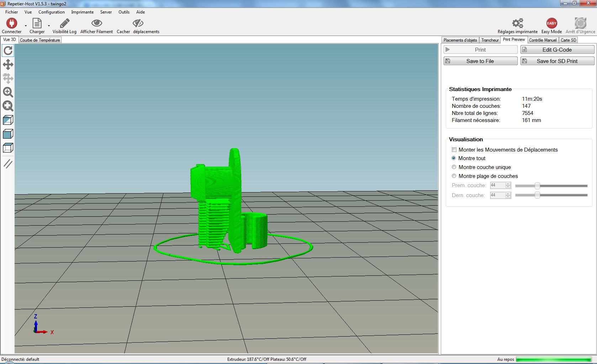597x364 pixels.
Task: Open the Charger dropdown arrow
Action: tap(49, 26)
